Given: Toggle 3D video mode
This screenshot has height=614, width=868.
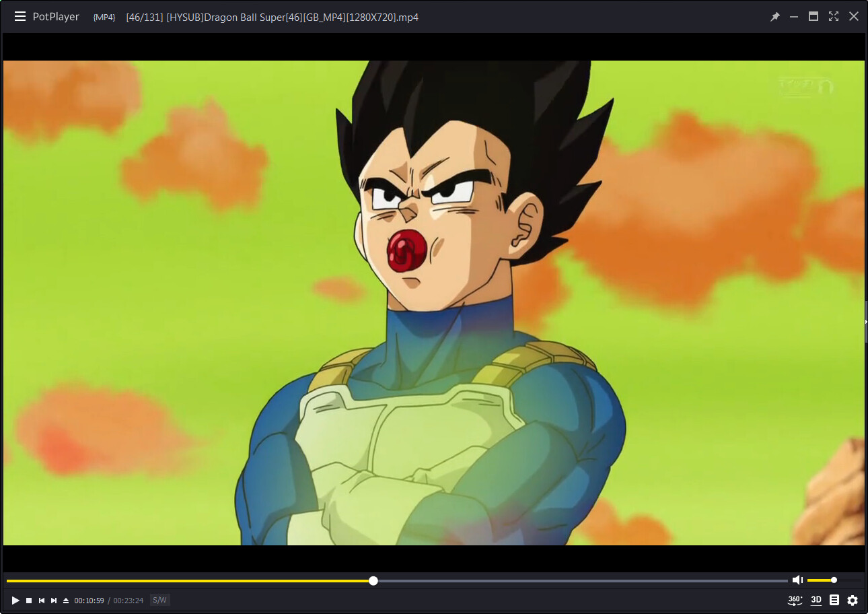Looking at the screenshot, I should (x=816, y=600).
